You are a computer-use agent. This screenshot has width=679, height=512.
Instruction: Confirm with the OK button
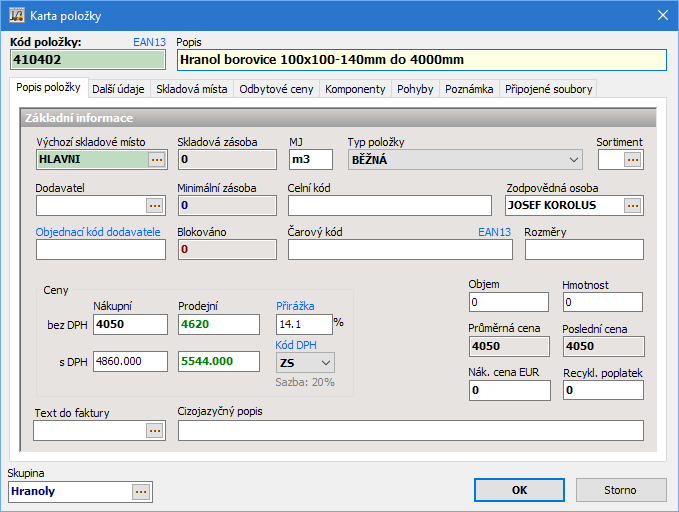pyautogui.click(x=519, y=490)
